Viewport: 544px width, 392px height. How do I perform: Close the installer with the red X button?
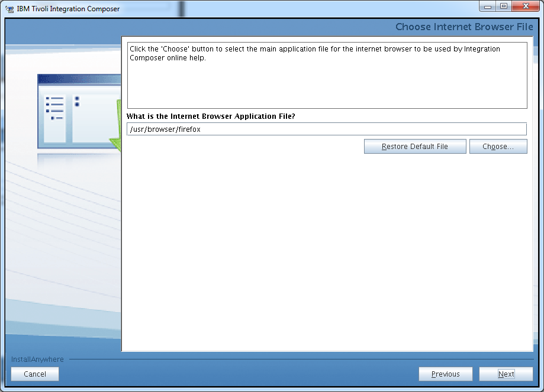[x=526, y=7]
